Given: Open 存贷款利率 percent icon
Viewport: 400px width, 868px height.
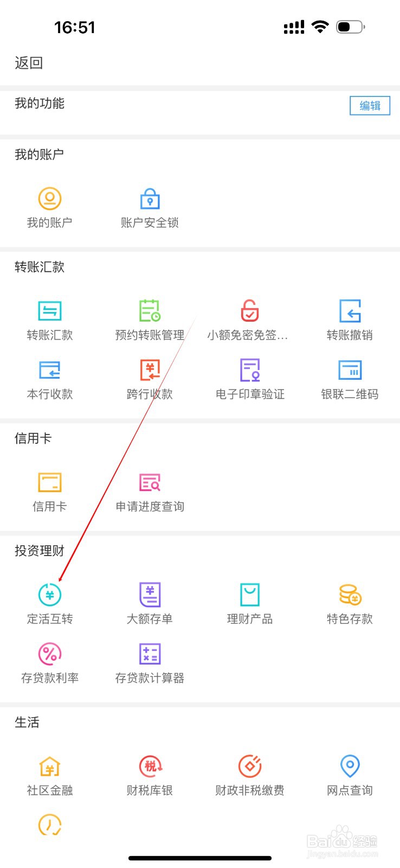Looking at the screenshot, I should point(50,654).
